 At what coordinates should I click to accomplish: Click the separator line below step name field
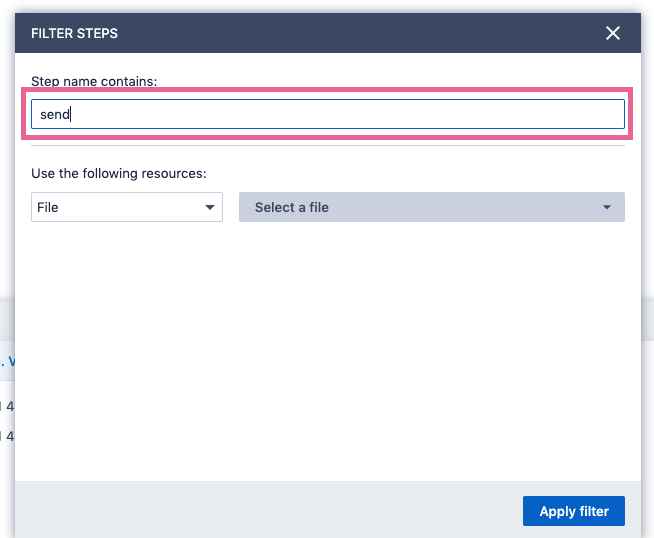pos(328,146)
